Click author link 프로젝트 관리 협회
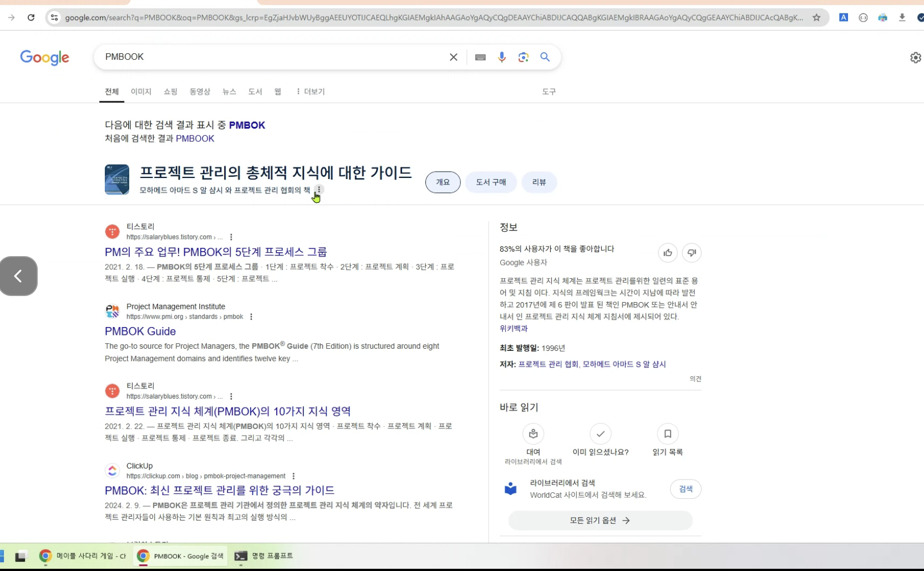This screenshot has width=924, height=571. (x=548, y=364)
